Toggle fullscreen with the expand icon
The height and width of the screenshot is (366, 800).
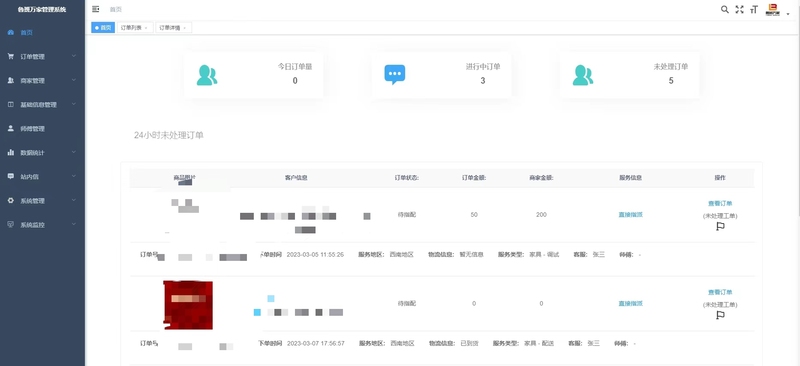pyautogui.click(x=739, y=9)
